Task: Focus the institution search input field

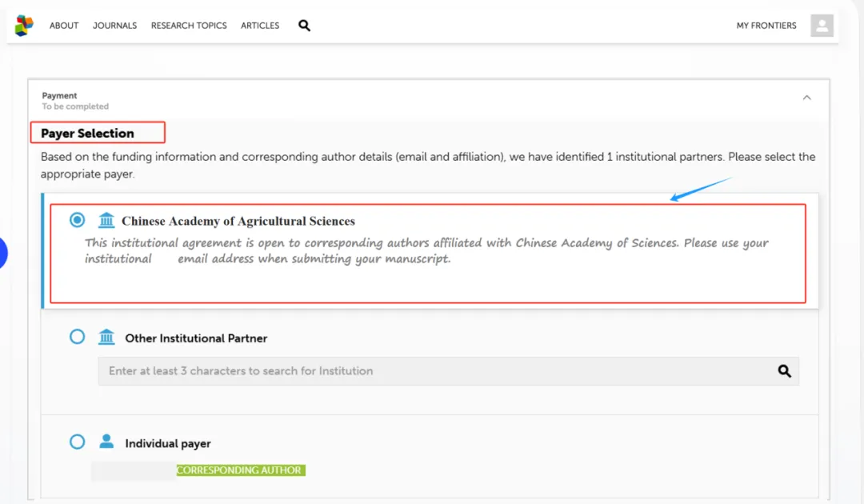Action: 432,371
